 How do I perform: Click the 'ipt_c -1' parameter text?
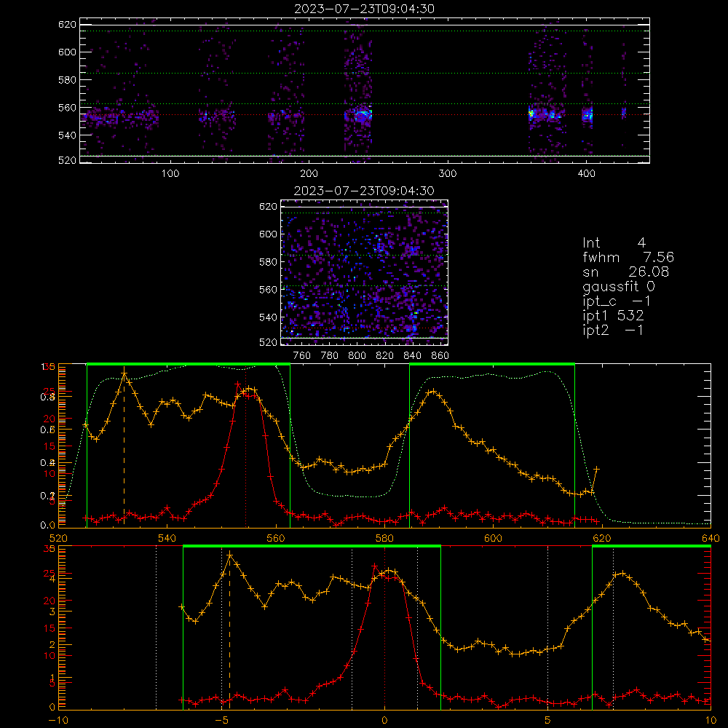[617, 301]
